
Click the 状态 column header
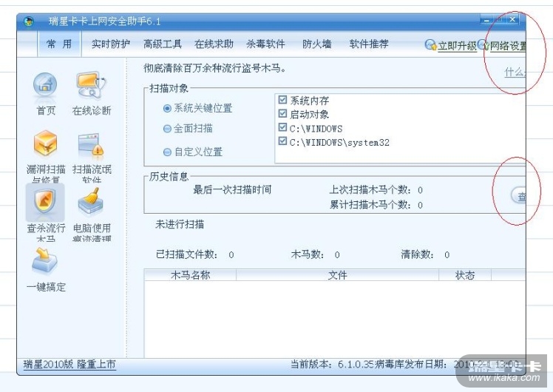(465, 275)
